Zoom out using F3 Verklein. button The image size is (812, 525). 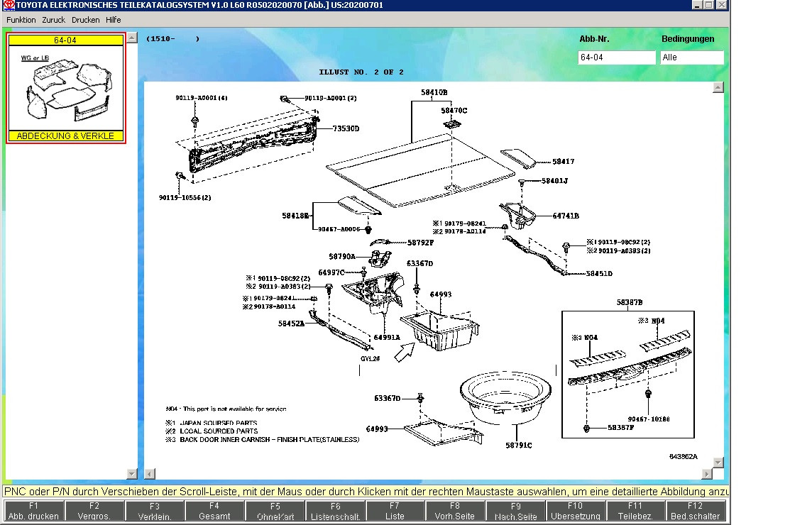click(x=155, y=511)
